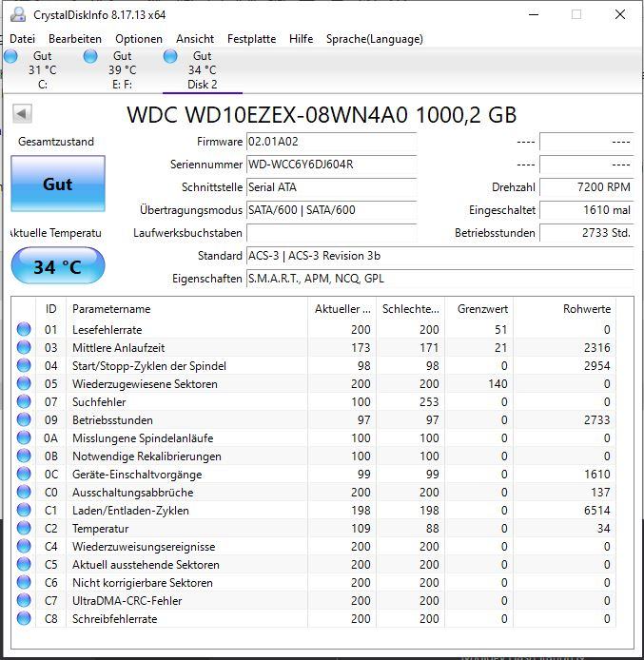Image resolution: width=644 pixels, height=660 pixels.
Task: Select the Disk 2 status orb
Action: coord(170,56)
